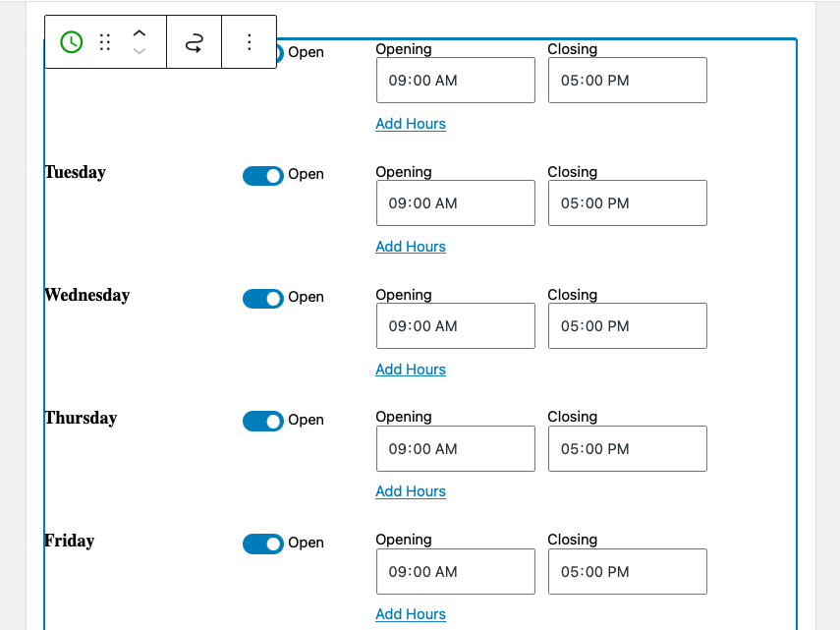The image size is (840, 630).
Task: Move block down with the down chevron
Action: 140,51
